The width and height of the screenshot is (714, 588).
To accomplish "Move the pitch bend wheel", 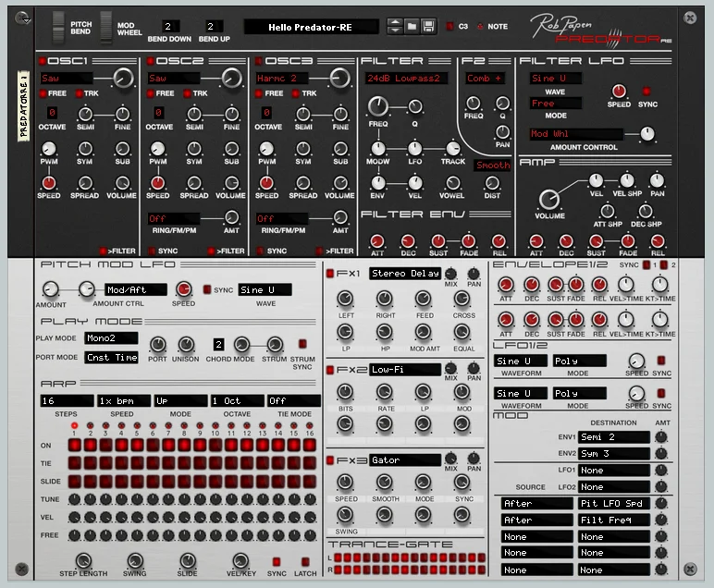I will click(59, 27).
